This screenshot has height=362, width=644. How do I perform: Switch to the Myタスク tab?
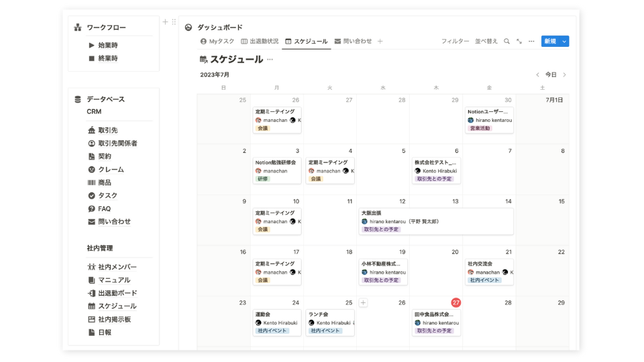coord(217,42)
